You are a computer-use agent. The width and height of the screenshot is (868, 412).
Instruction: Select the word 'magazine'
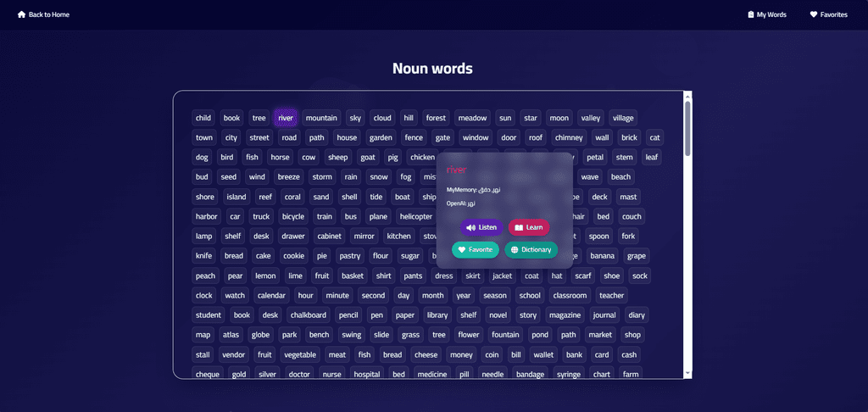point(565,315)
